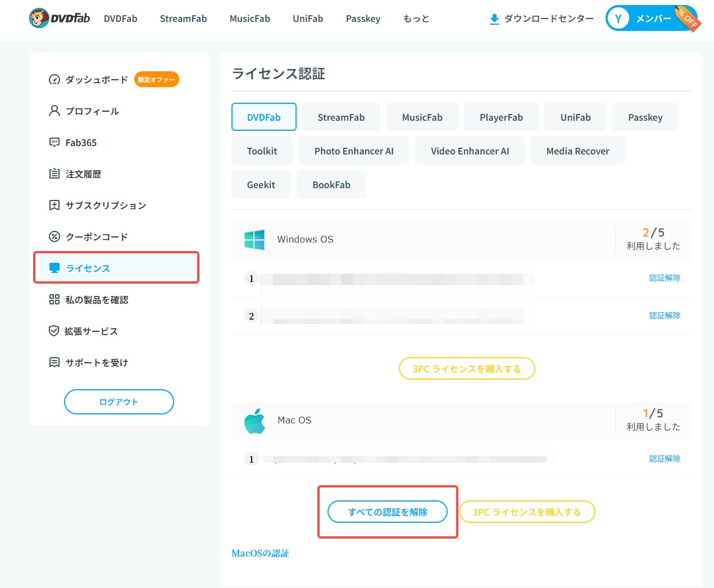Screen dimensions: 714x588
Task: Click the extended service shield icon
Action: pos(54,331)
